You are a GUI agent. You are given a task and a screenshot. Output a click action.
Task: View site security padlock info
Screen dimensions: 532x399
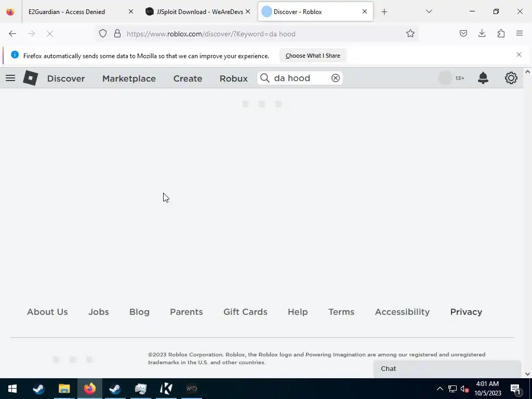(x=117, y=34)
